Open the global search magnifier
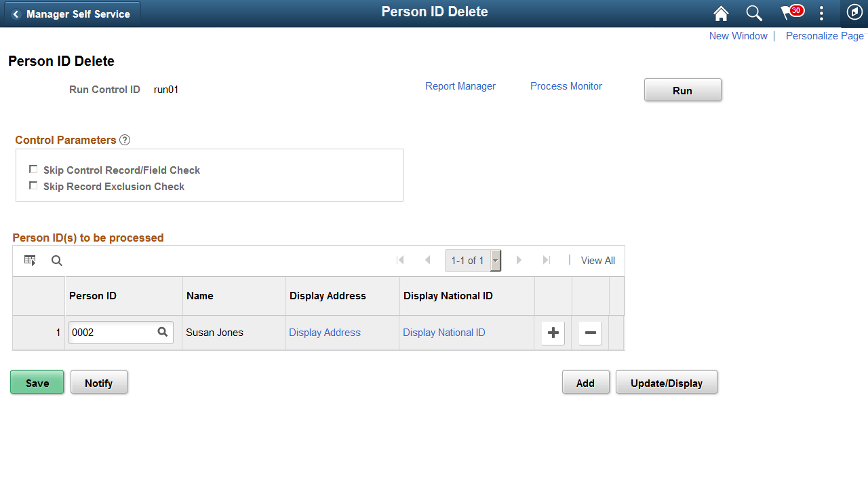 (x=753, y=12)
